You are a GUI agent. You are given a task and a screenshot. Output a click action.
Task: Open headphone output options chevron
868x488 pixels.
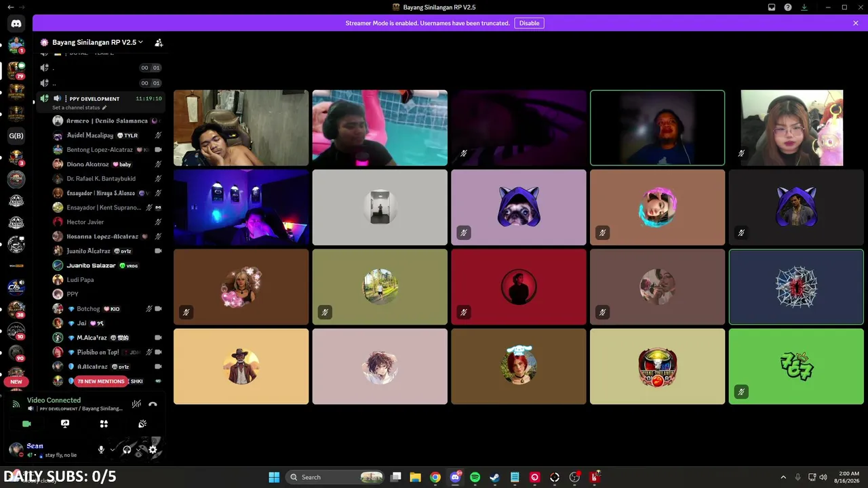[x=138, y=449]
